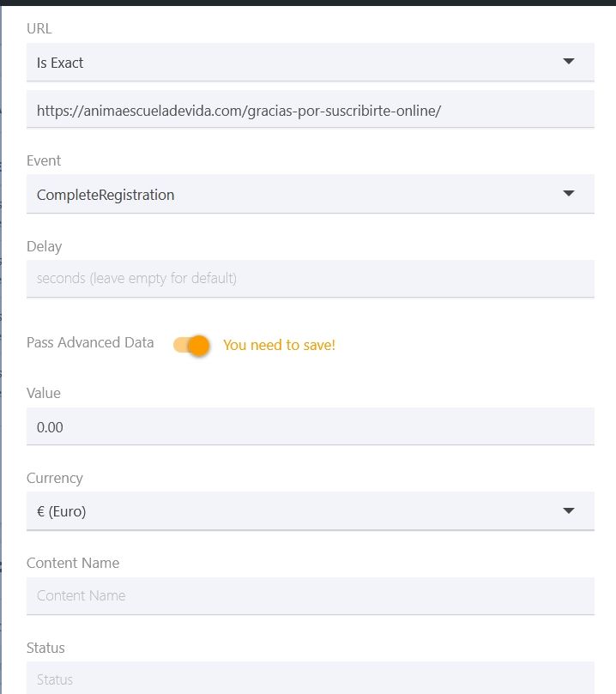The height and width of the screenshot is (694, 616).
Task: Click the You need to save! notice
Action: tap(279, 345)
